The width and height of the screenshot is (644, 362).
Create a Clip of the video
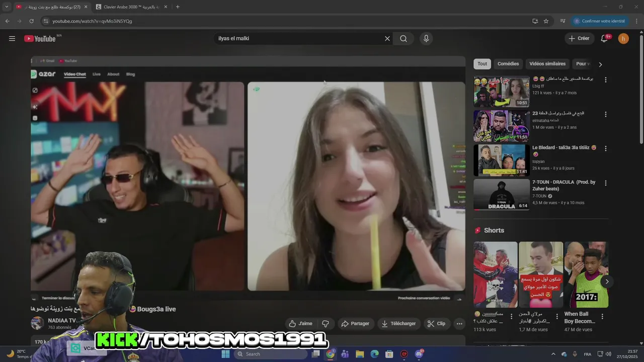tap(436, 324)
